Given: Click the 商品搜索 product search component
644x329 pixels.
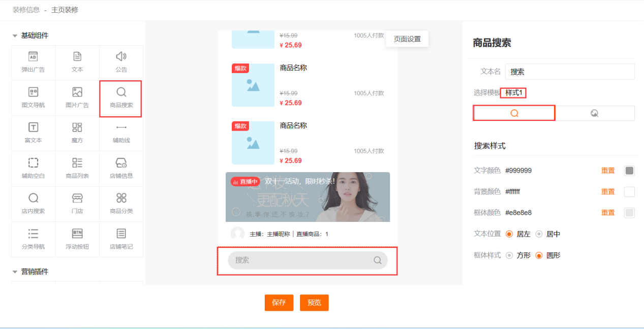Looking at the screenshot, I should coord(121,98).
